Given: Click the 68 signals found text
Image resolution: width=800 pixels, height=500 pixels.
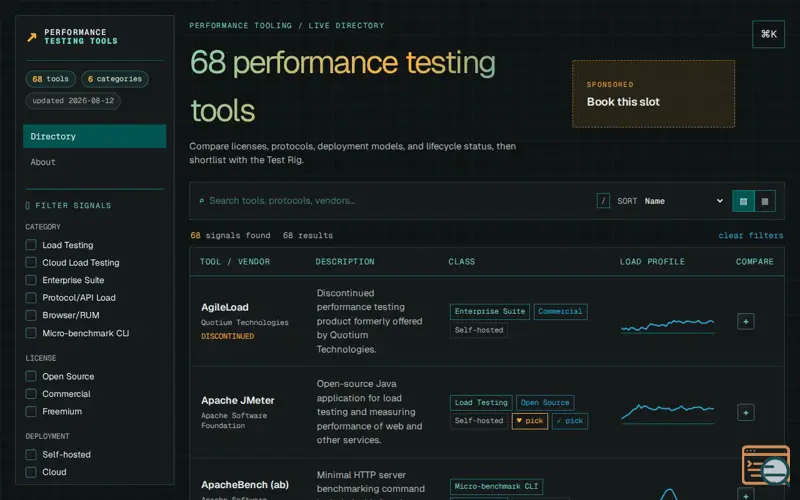Looking at the screenshot, I should [x=231, y=235].
